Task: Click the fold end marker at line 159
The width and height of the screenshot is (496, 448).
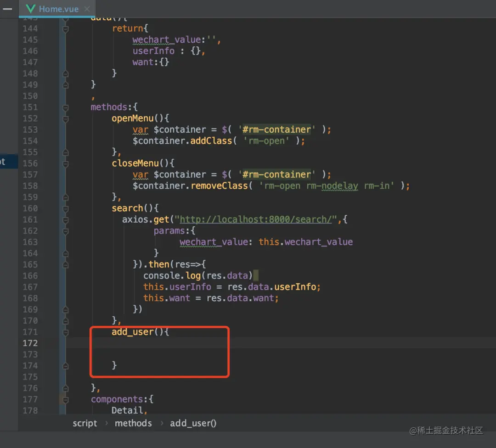Action: tap(66, 197)
